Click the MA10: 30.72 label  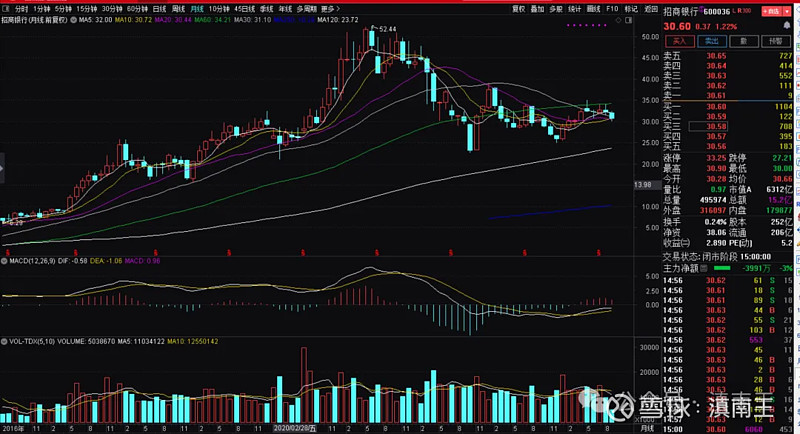(x=133, y=20)
